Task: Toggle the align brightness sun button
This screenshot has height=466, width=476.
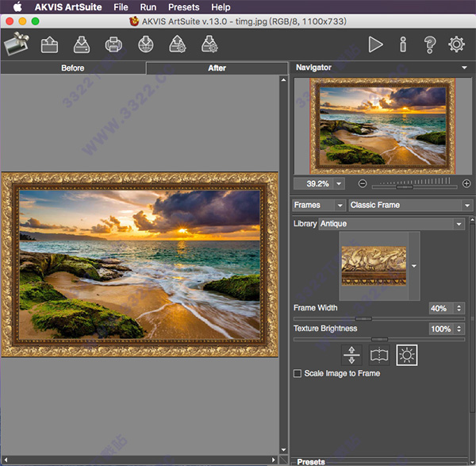Action: [407, 355]
